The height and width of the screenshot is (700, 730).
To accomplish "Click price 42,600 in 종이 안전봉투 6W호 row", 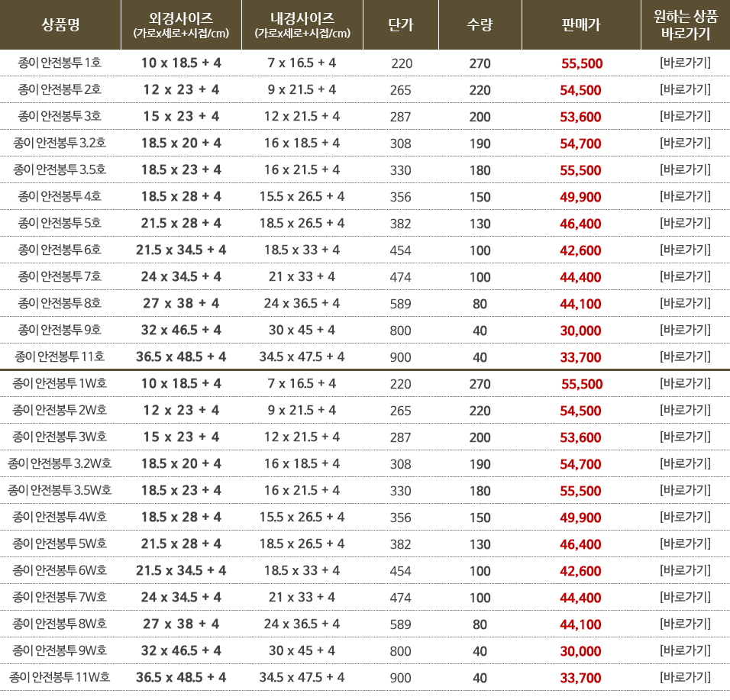I will coord(580,571).
